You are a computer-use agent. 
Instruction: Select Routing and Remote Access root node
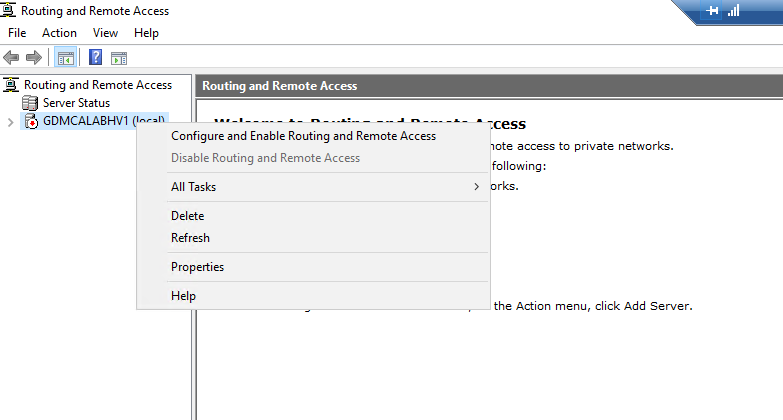point(98,85)
